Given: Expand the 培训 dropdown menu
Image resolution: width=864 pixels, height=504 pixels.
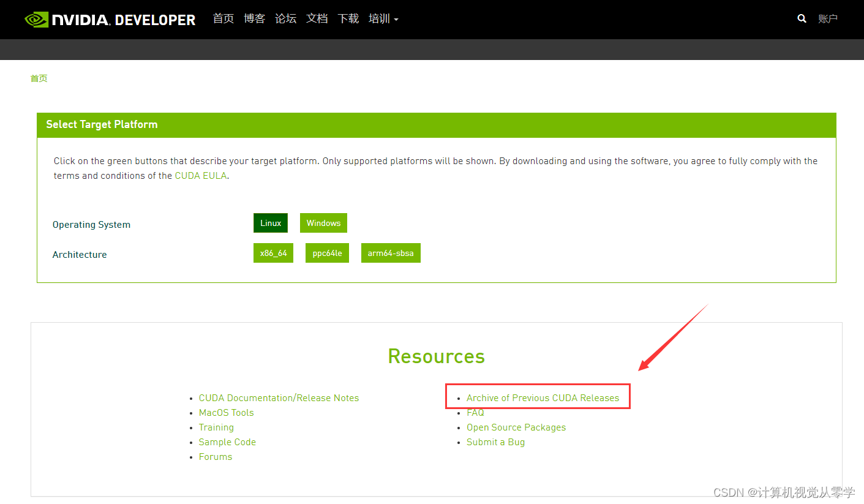Looking at the screenshot, I should tap(383, 19).
